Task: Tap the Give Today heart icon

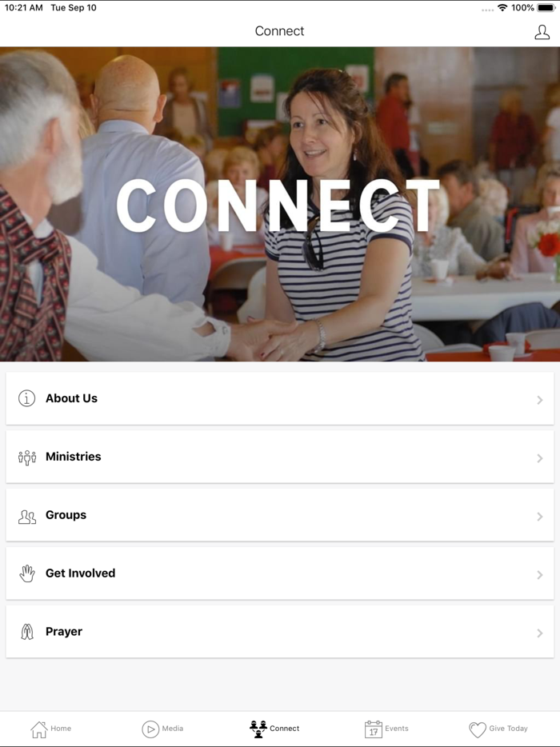Action: (478, 729)
